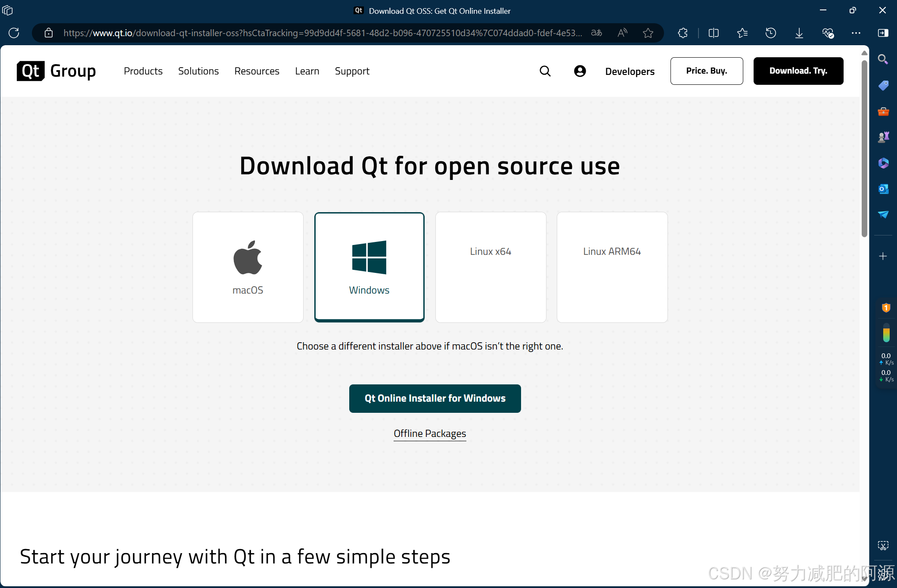Open browser essentials heart icon

828,33
